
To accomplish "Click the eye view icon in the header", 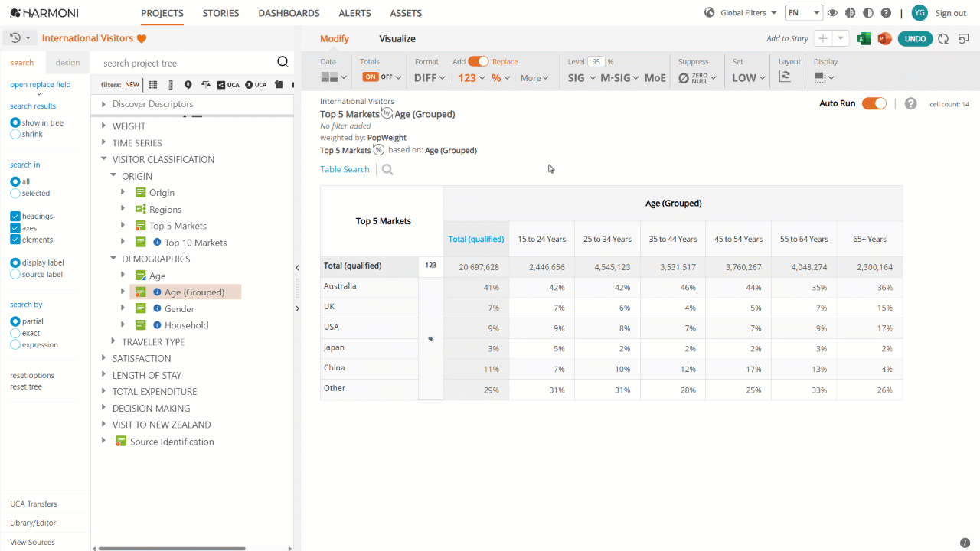I will (832, 13).
